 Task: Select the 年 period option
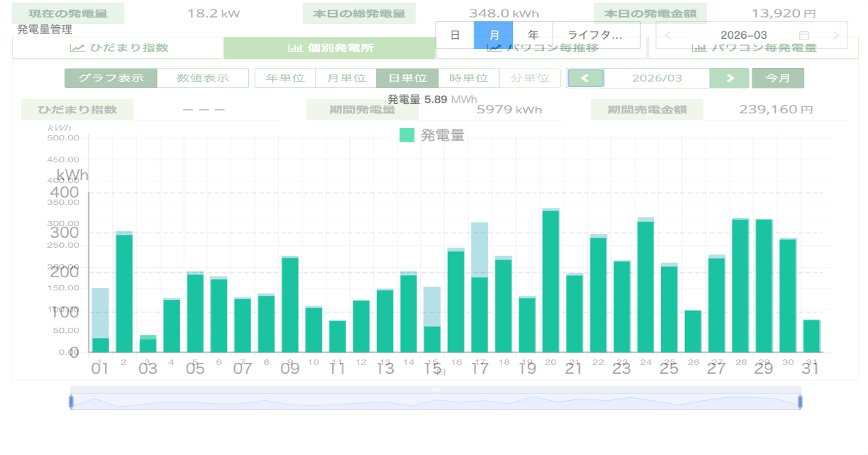tap(533, 35)
